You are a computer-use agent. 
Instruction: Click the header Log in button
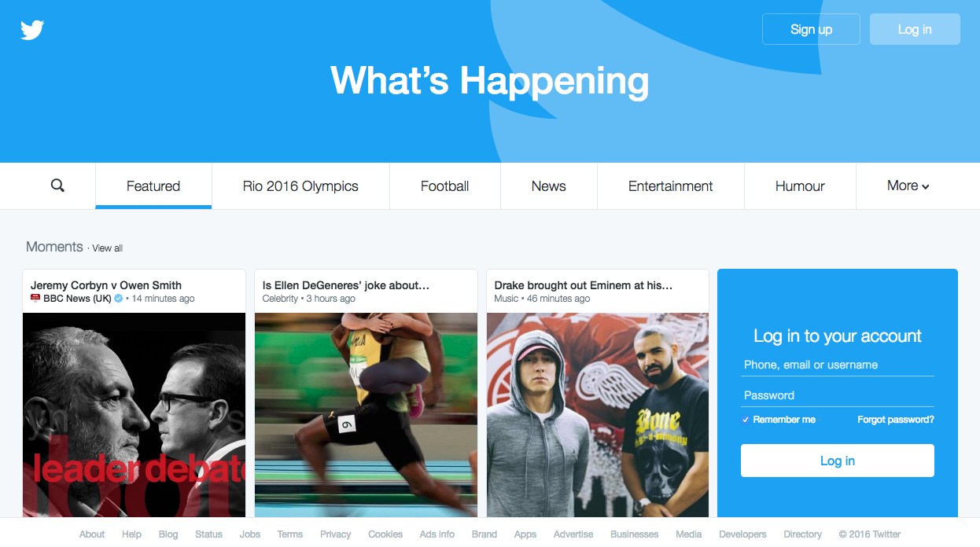pyautogui.click(x=915, y=29)
